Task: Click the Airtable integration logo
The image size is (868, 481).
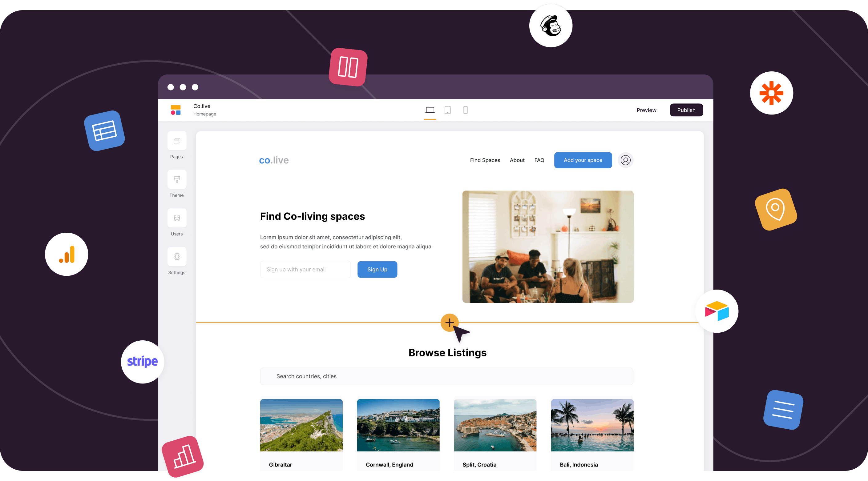Action: click(x=717, y=311)
